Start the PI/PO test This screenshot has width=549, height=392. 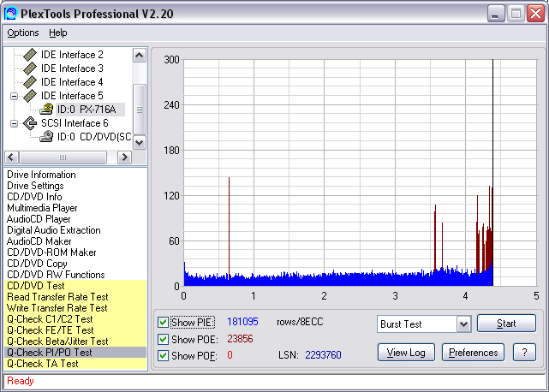(506, 324)
